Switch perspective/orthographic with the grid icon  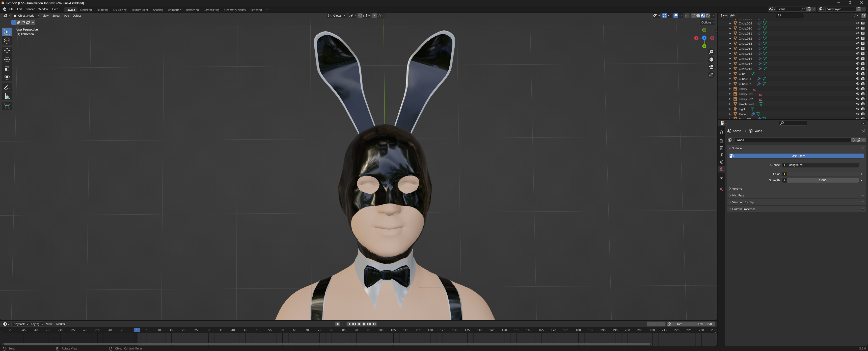click(x=711, y=75)
